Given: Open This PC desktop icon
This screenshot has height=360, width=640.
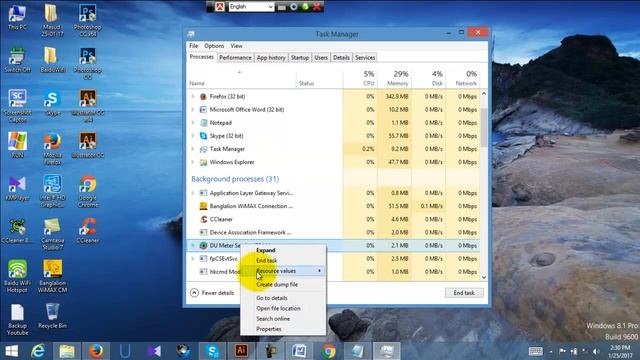Looking at the screenshot, I should point(17,17).
